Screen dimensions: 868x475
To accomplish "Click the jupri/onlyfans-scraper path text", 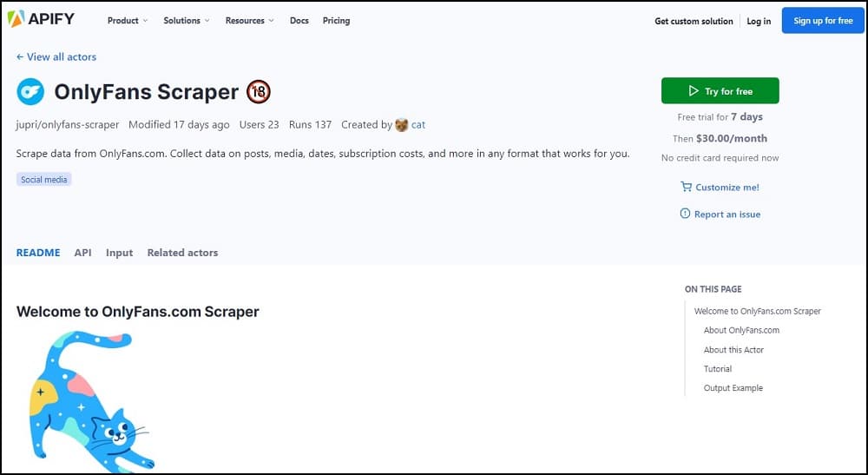I will [68, 125].
